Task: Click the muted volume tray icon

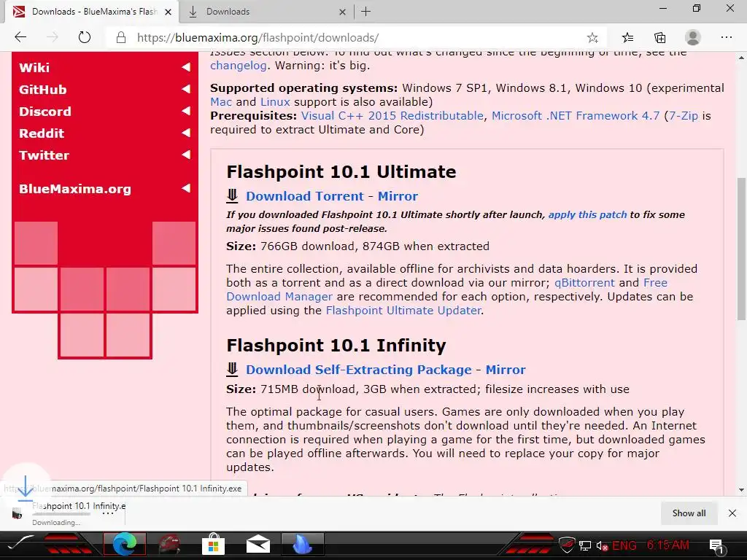Action: point(602,545)
